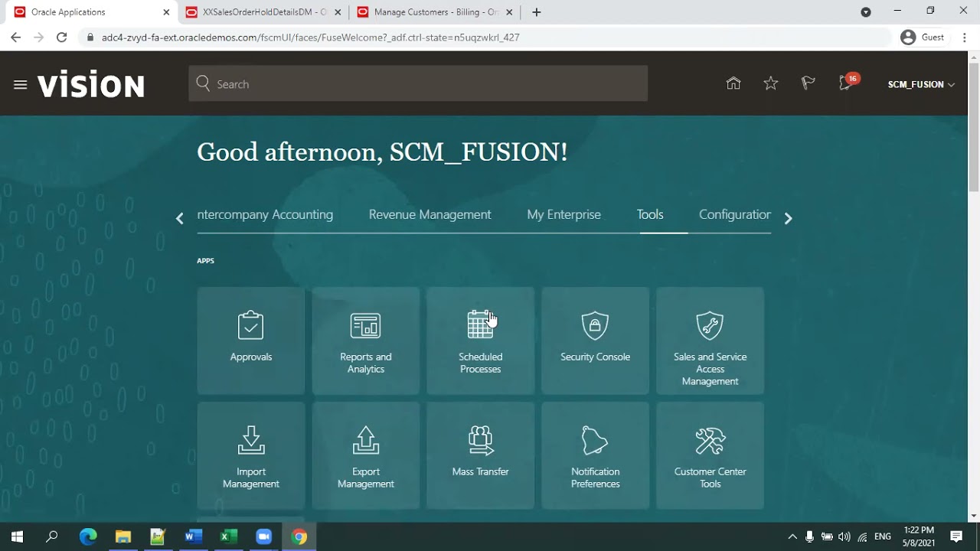Open Notification Preferences tile
980x551 pixels.
(x=596, y=455)
